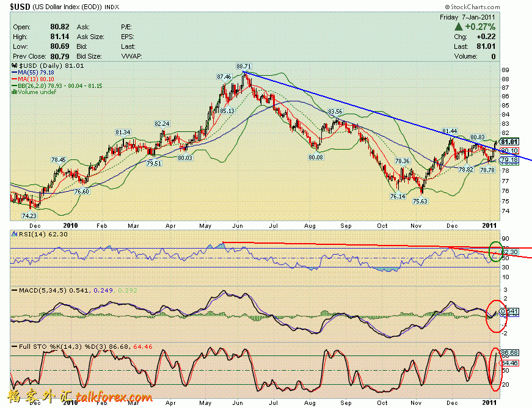
Task: Click the green up-triangle change indicator
Action: (459, 26)
